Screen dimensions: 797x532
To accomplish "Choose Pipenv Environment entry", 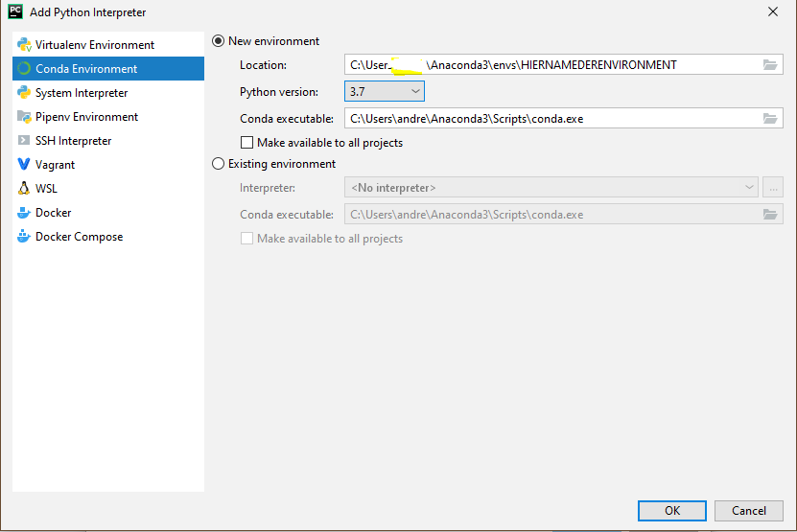I will [x=108, y=116].
